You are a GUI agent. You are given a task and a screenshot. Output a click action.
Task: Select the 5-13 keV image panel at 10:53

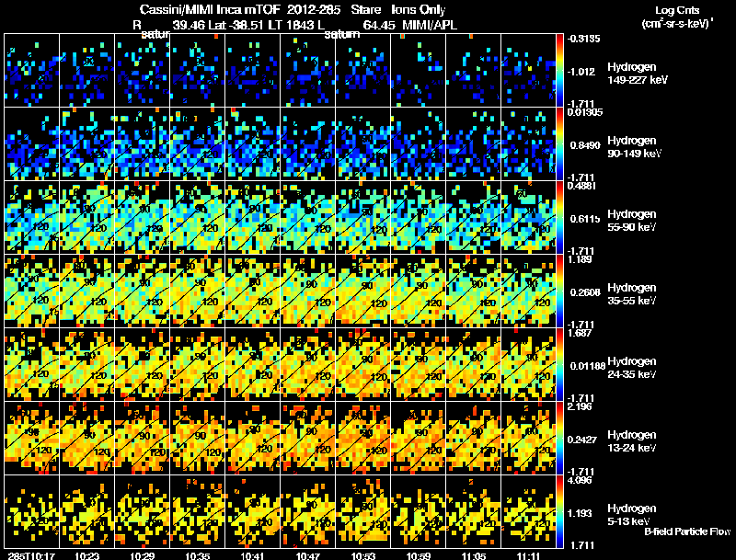362,512
